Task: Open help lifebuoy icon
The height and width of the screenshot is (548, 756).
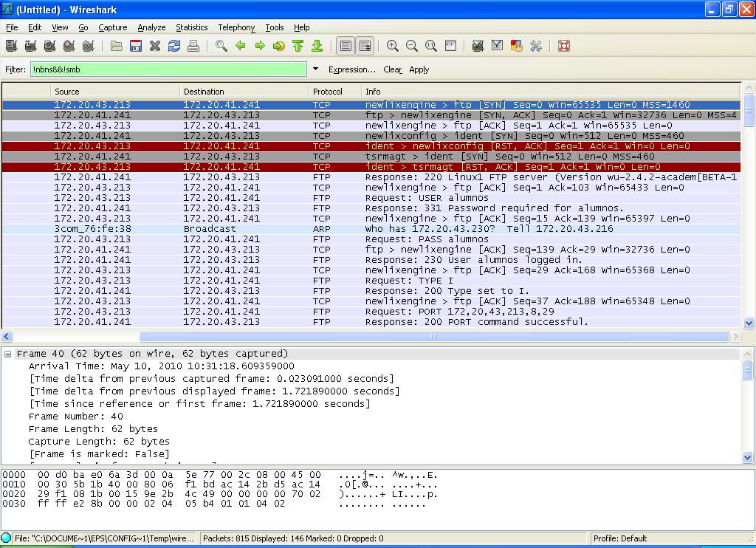Action: [x=563, y=46]
